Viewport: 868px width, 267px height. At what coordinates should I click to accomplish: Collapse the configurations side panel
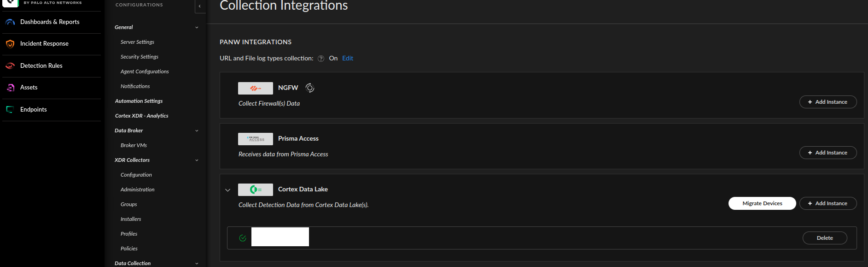pyautogui.click(x=200, y=6)
